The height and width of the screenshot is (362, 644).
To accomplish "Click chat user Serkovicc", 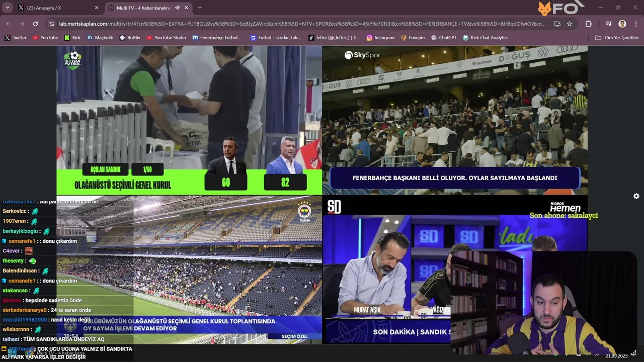I will (14, 211).
